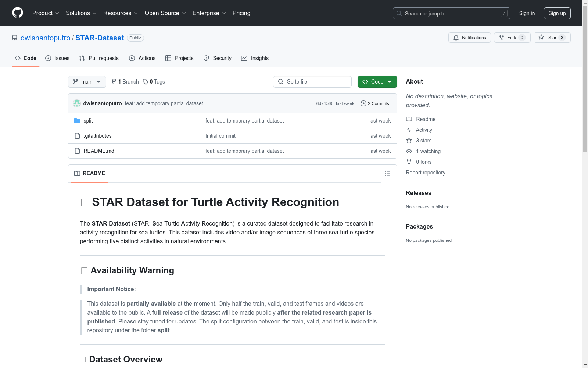Open the Pull requests tab
Screen dimensions: 588x368
click(99, 58)
